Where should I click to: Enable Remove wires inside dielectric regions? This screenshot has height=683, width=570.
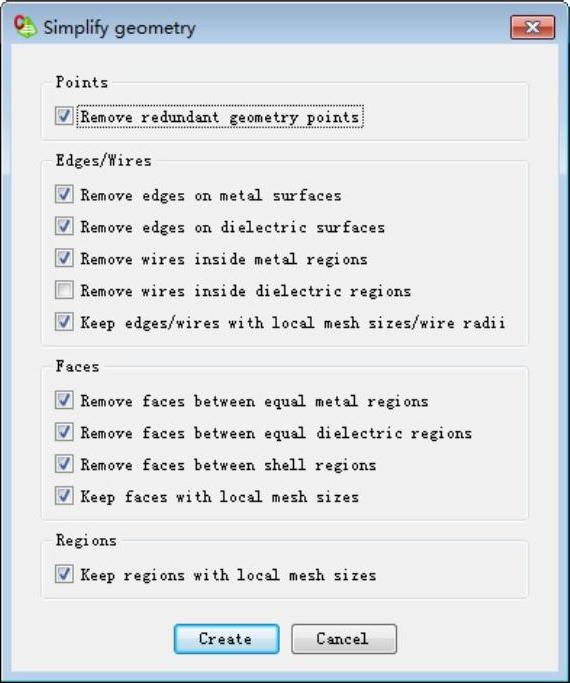click(x=64, y=290)
